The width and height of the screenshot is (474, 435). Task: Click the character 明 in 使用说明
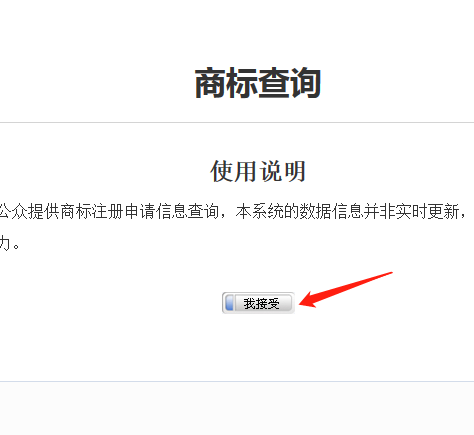[295, 171]
